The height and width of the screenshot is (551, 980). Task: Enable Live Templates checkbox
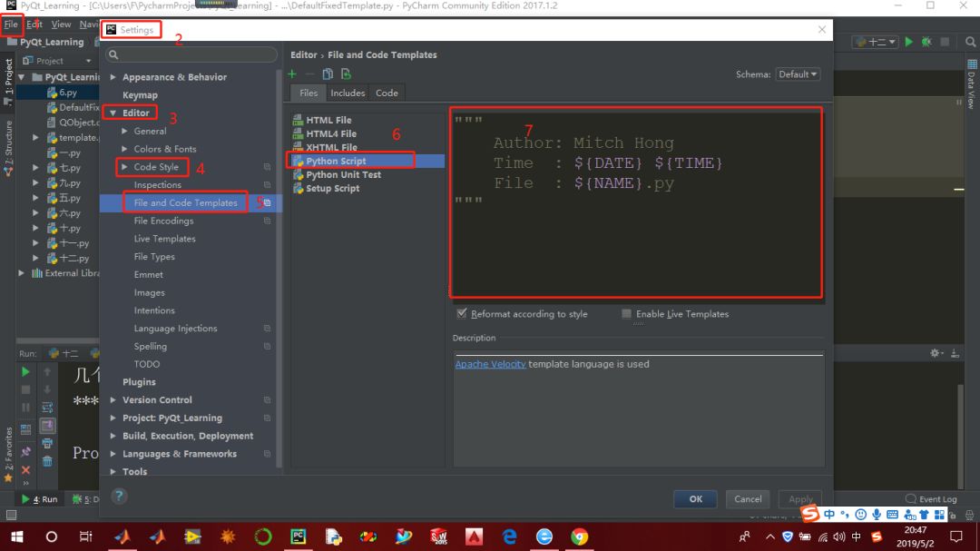click(x=626, y=313)
